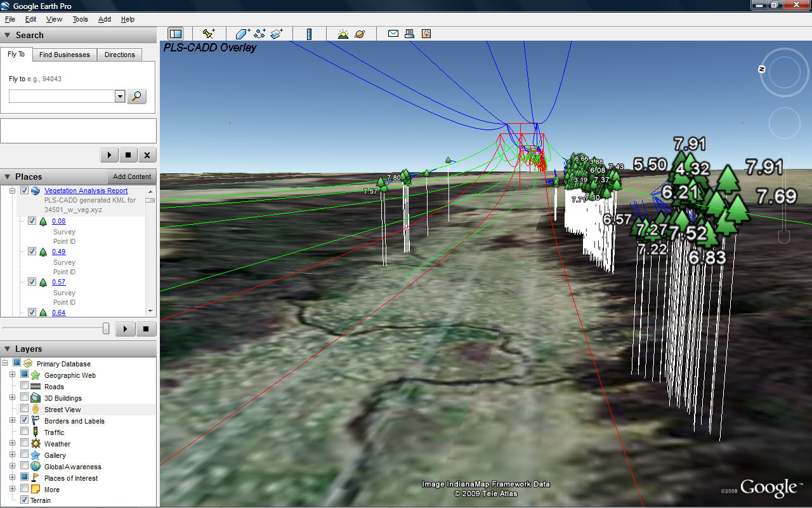Collapse the Places panel
Image resolution: width=812 pixels, height=508 pixels.
pyautogui.click(x=6, y=177)
